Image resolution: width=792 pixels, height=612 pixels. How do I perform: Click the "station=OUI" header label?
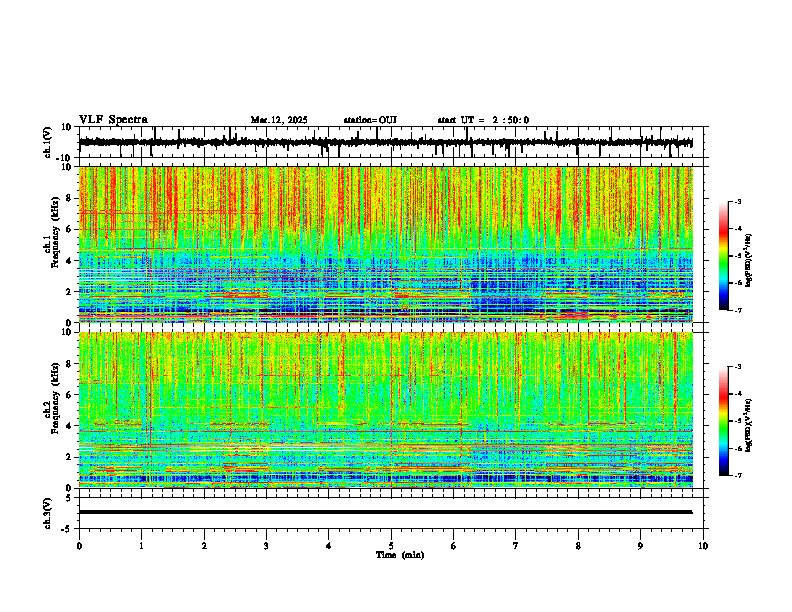(370, 120)
